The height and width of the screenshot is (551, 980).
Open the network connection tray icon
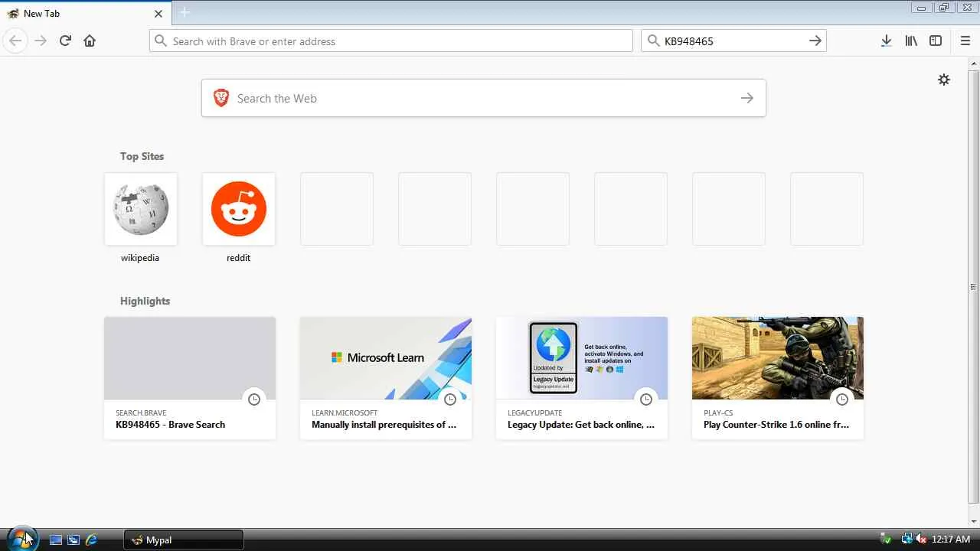pos(906,540)
